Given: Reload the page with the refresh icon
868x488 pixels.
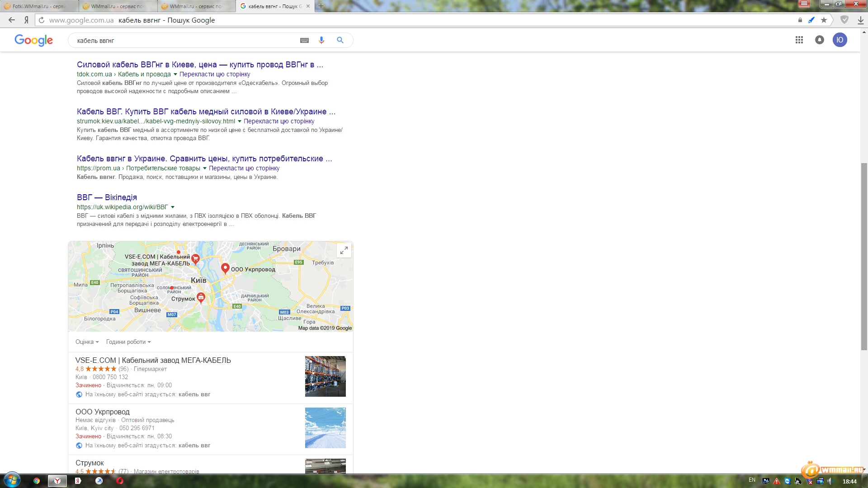Looking at the screenshot, I should (41, 20).
